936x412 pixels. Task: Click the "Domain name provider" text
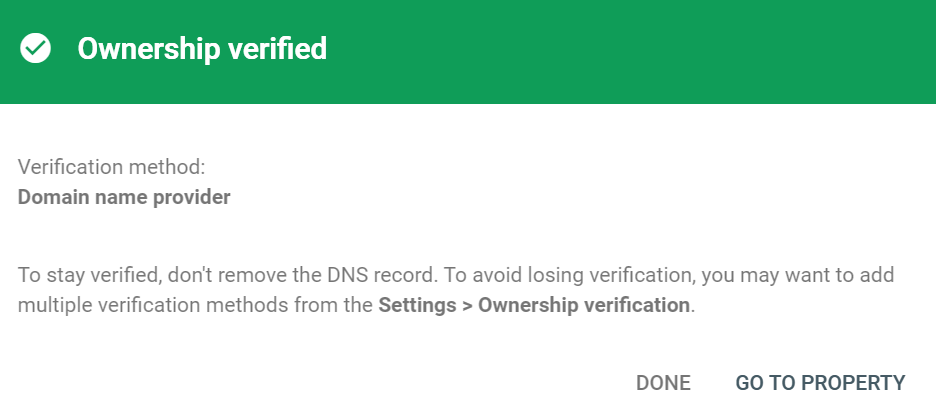coord(124,197)
